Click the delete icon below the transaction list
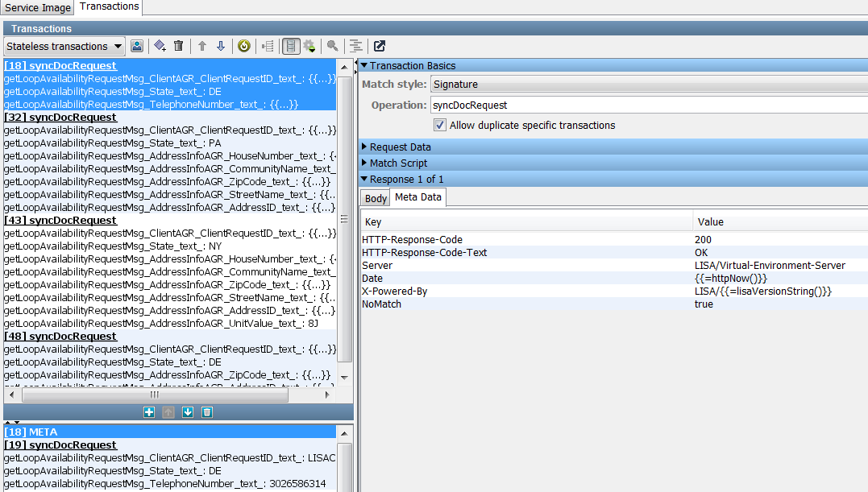 pyautogui.click(x=207, y=412)
